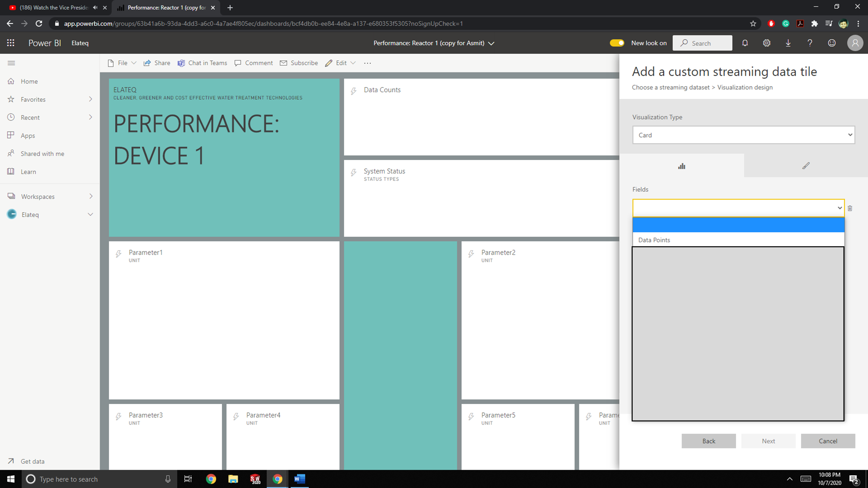Select Data Points from the field list
868x488 pixels.
(x=738, y=240)
